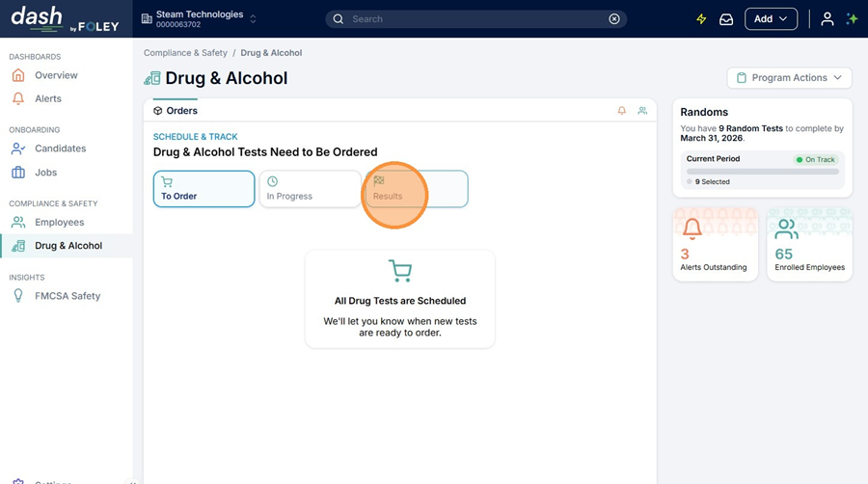
Task: Go to FMCSA Safety in sidebar
Action: pyautogui.click(x=67, y=296)
